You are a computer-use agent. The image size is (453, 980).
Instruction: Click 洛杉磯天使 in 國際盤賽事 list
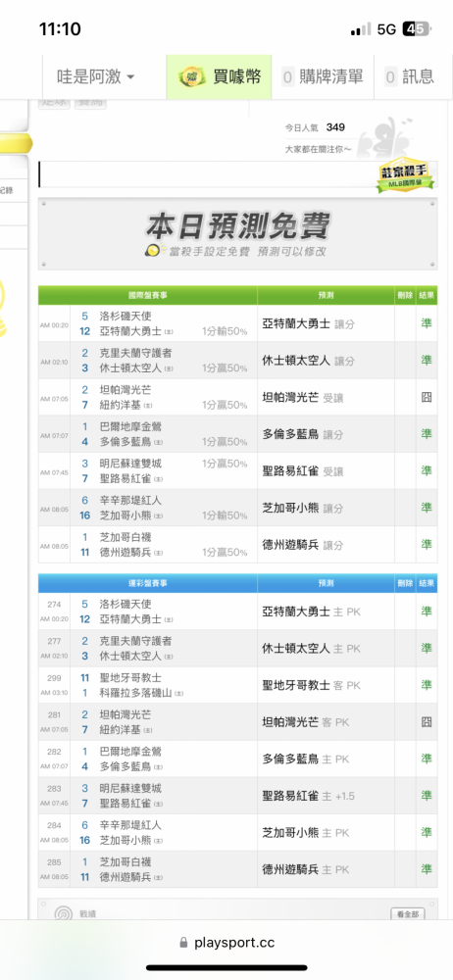[126, 317]
